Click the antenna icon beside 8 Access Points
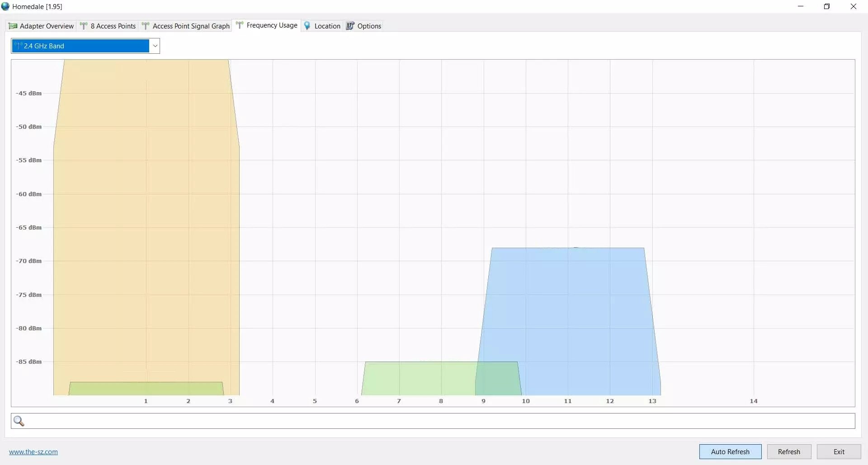Image resolution: width=868 pixels, height=465 pixels. pos(84,26)
